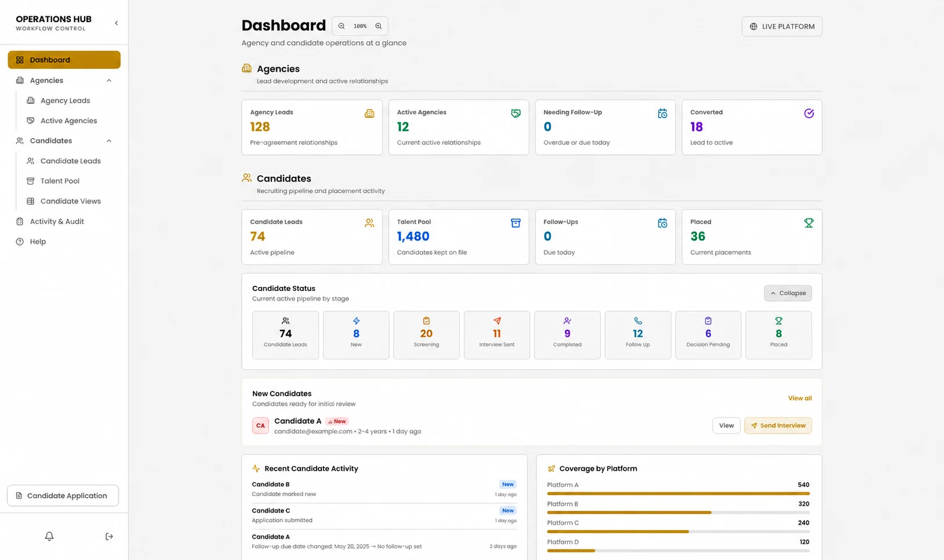Screen dimensions: 944x560
Task: Open Help in the sidebar
Action: click(x=38, y=242)
